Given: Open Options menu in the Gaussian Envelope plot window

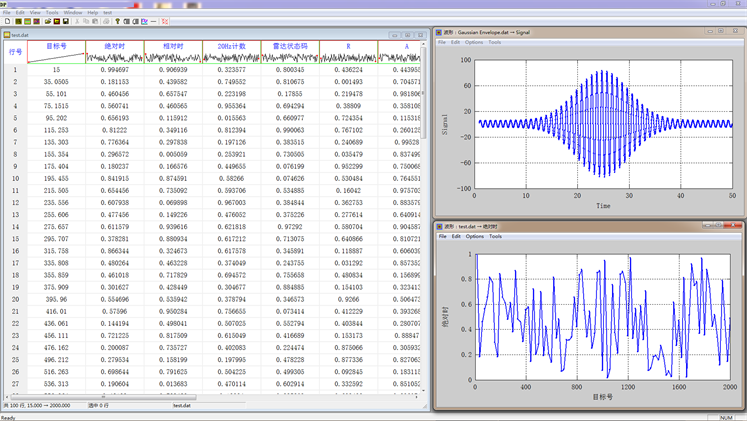Looking at the screenshot, I should 474,42.
